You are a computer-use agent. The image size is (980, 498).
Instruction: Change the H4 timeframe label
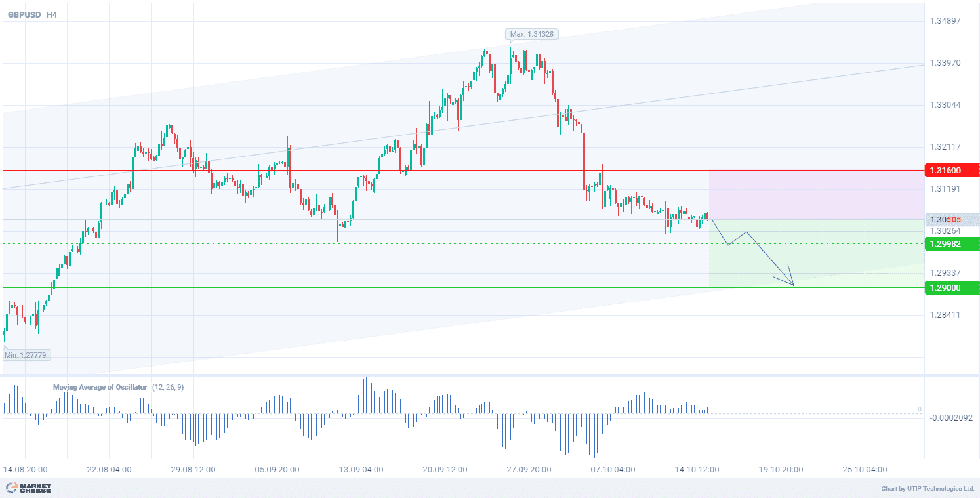pyautogui.click(x=51, y=14)
